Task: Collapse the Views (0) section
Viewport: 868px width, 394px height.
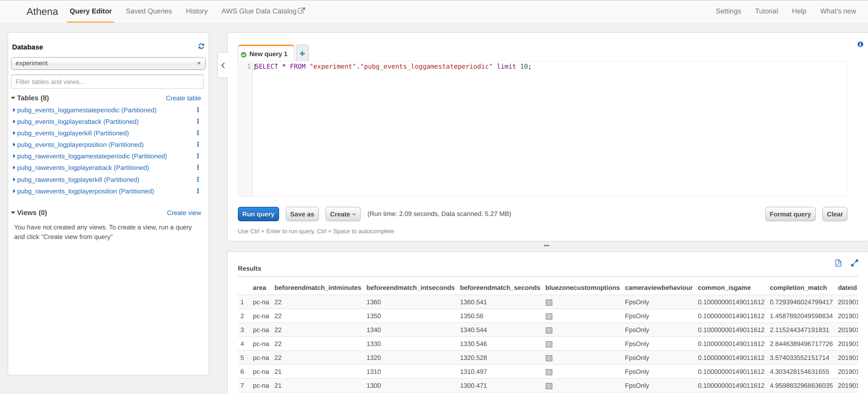Action: (x=13, y=213)
